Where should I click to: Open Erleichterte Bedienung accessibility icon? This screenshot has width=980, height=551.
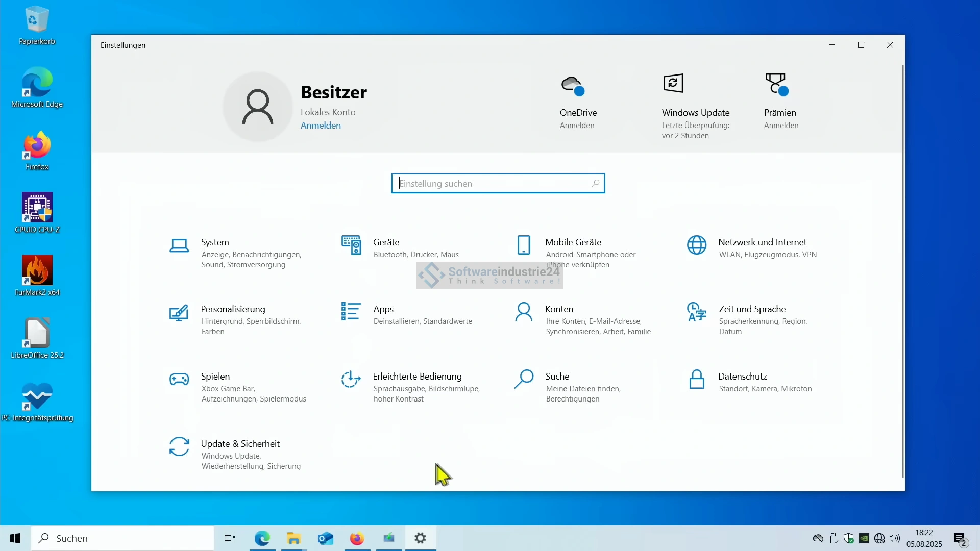click(x=351, y=380)
